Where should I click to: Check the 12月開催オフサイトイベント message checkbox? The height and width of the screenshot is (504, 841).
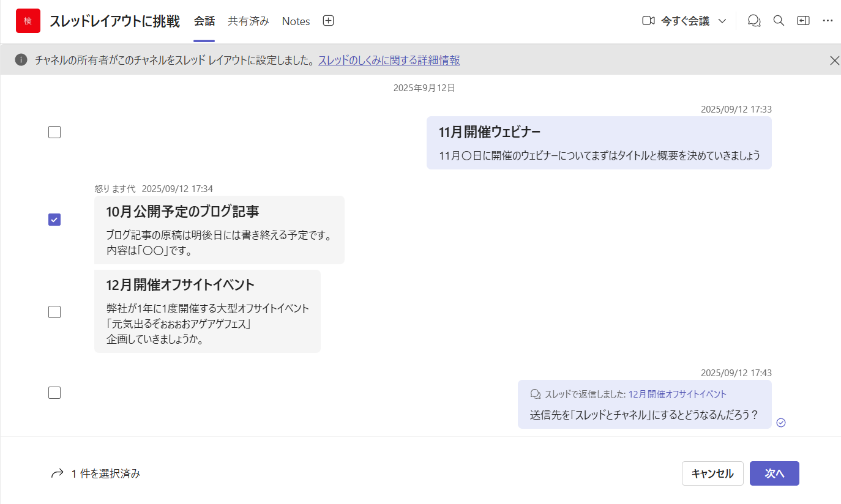pos(54,312)
